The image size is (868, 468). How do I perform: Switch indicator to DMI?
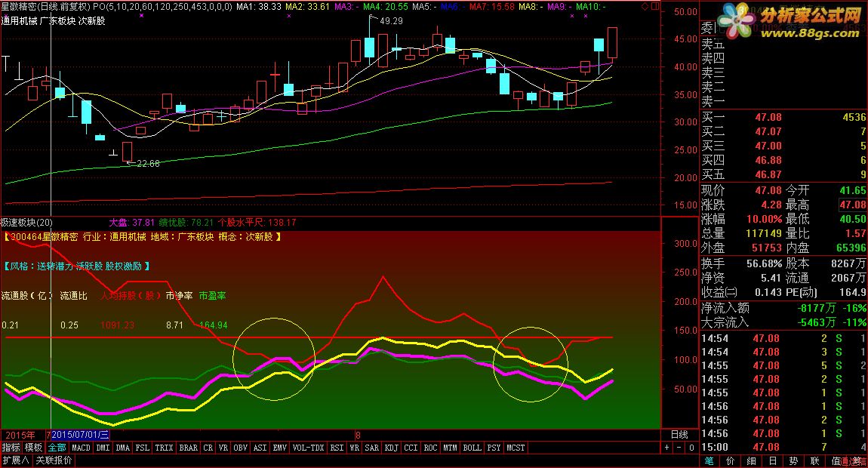tap(103, 448)
